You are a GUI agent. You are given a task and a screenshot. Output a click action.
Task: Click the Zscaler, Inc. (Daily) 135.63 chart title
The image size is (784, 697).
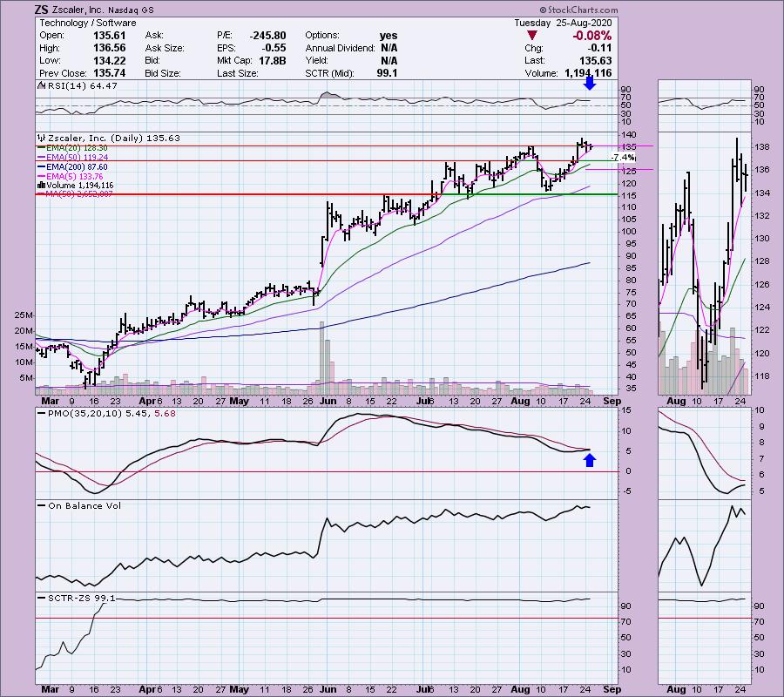[113, 138]
